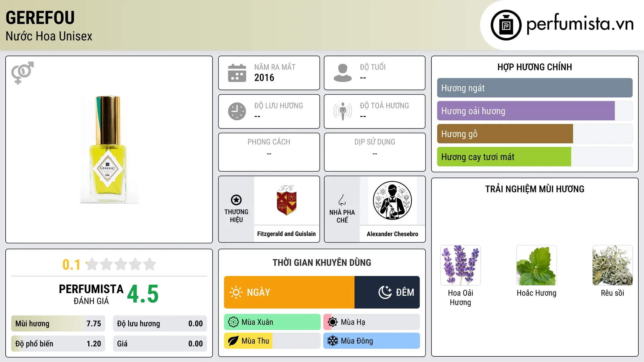Click the user rating number 0.1
This screenshot has width=644, height=362.
coord(71,265)
